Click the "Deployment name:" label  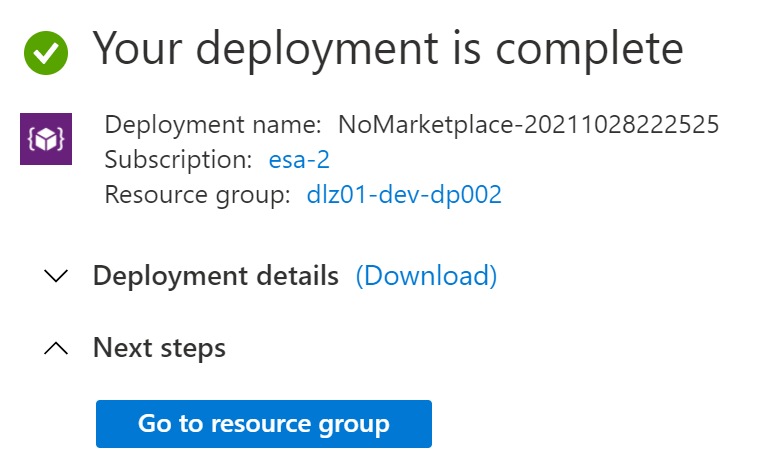pos(213,124)
